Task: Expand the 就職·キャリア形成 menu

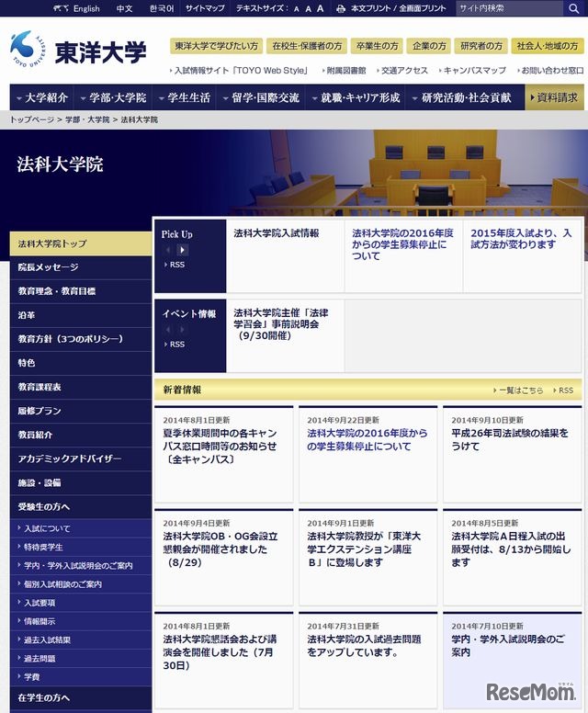Action: [356, 97]
